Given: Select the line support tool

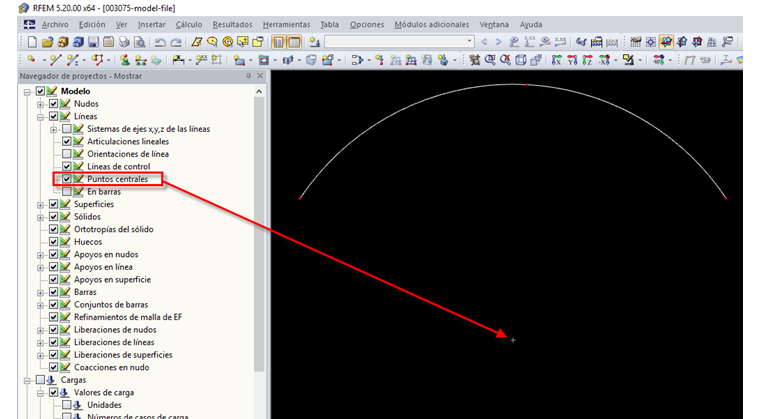Looking at the screenshot, I should [x=141, y=60].
